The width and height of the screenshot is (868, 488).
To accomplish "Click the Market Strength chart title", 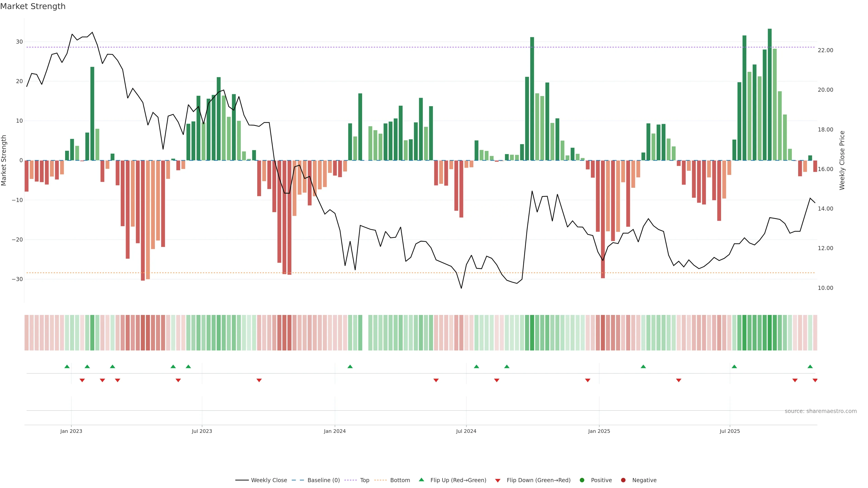I will tap(33, 6).
